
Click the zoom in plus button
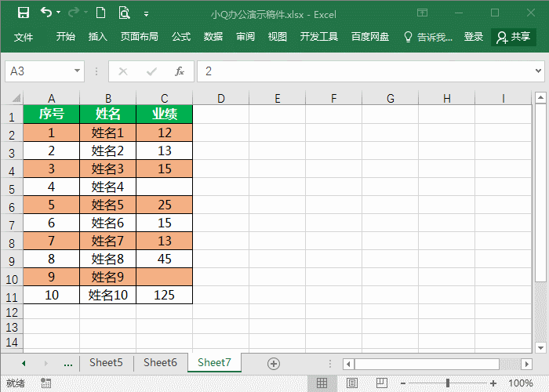[x=493, y=383]
